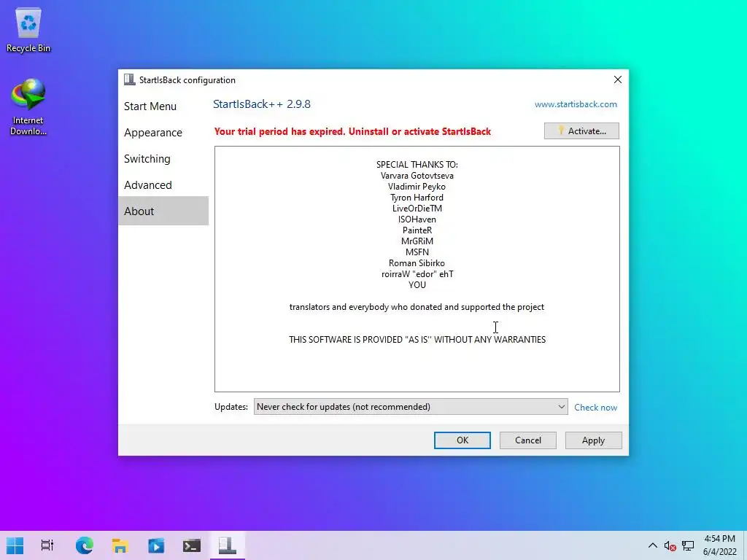Click the Apply button
This screenshot has height=560, width=747.
[593, 440]
